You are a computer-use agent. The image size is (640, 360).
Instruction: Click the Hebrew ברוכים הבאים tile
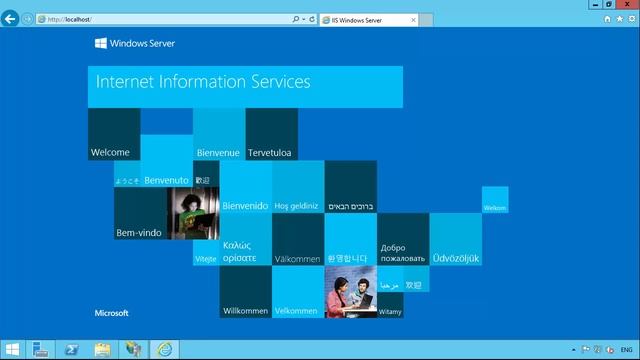click(x=351, y=187)
